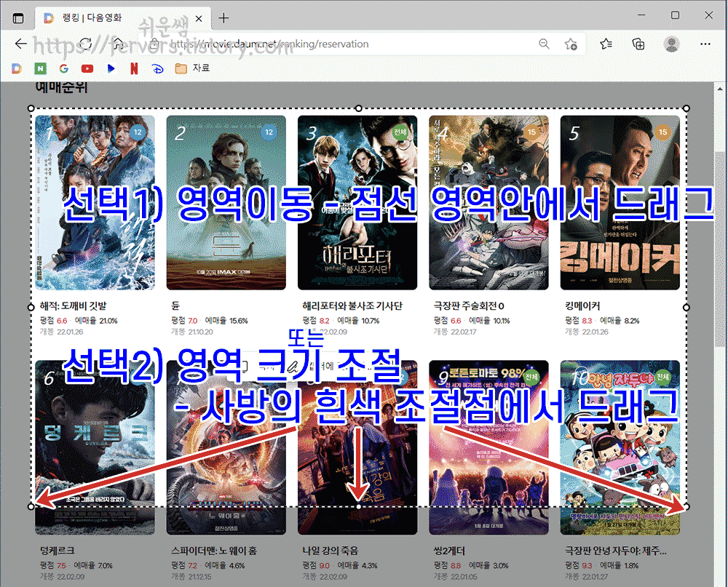This screenshot has width=728, height=587.
Task: Click the 해리포터와 불사조 기사단 title link
Action: pyautogui.click(x=352, y=306)
